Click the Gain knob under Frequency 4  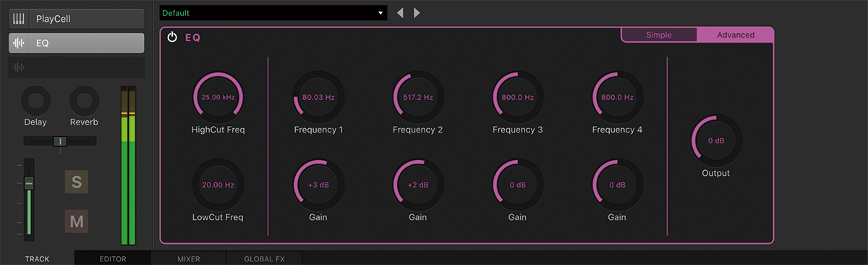coord(618,185)
